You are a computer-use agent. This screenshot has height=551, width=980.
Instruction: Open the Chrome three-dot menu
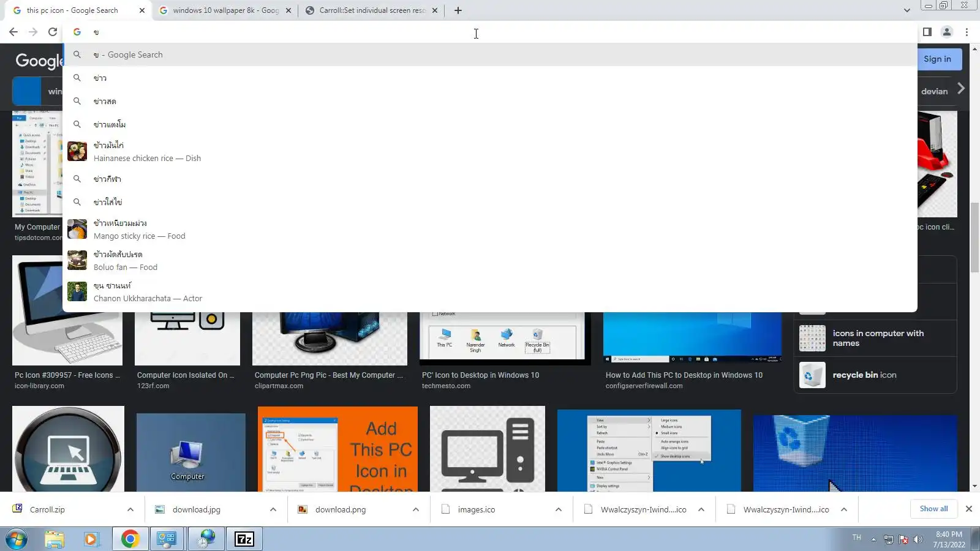967,32
